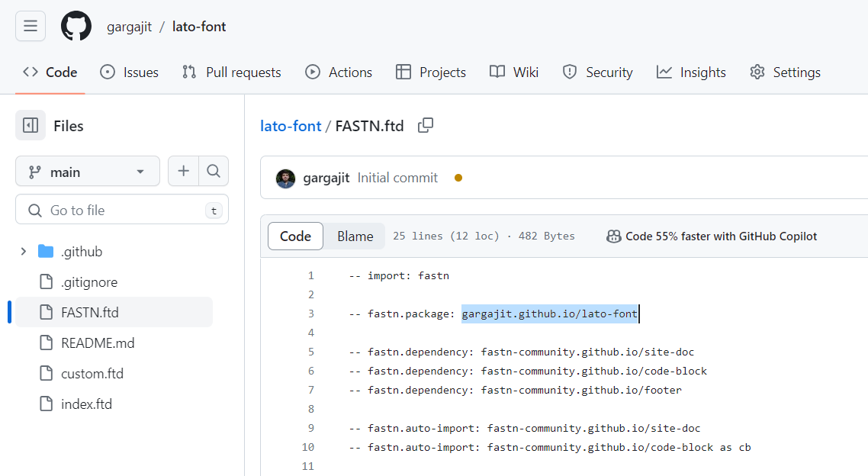868x476 pixels.
Task: Open the Initial commit message link
Action: tap(397, 178)
